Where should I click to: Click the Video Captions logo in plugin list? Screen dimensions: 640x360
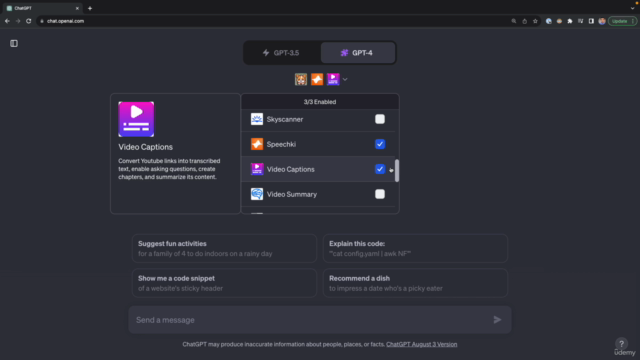tap(257, 169)
